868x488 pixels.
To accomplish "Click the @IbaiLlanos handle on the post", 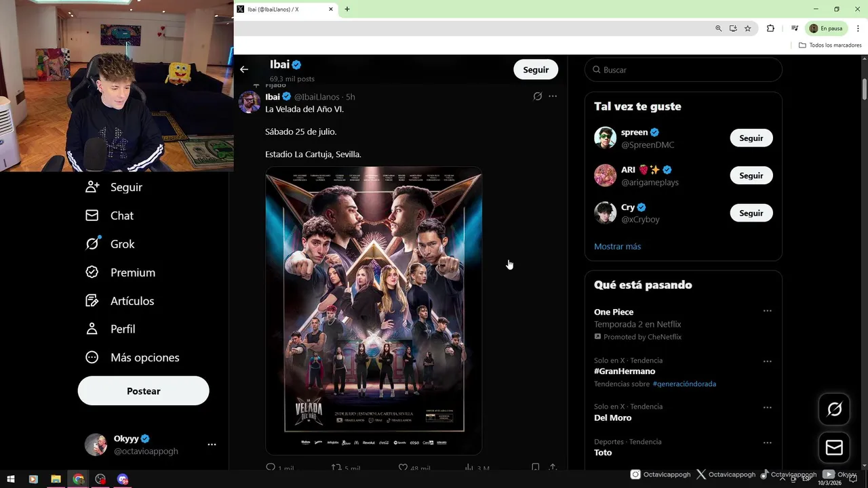I will pos(317,97).
